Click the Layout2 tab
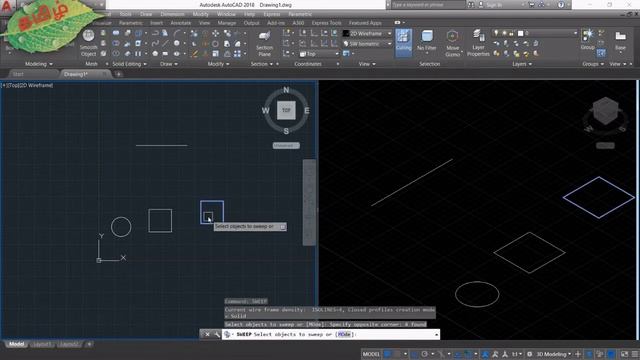This screenshot has height=360, width=640. pyautogui.click(x=69, y=344)
